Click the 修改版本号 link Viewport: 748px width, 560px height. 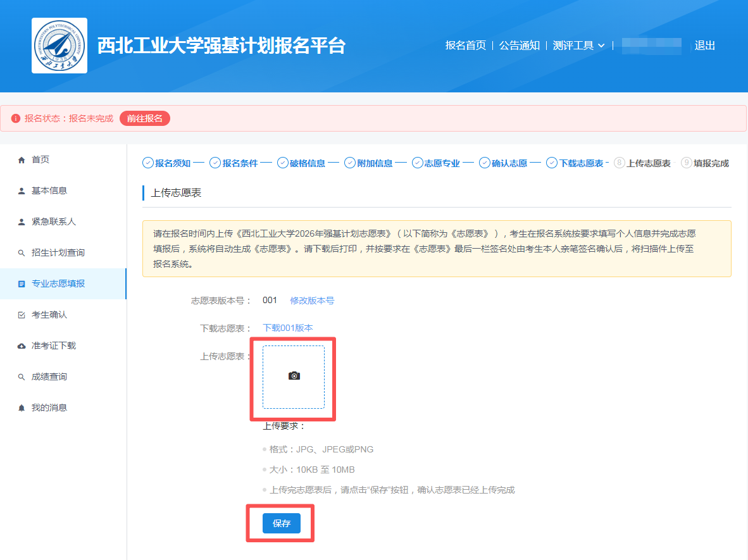pos(312,301)
